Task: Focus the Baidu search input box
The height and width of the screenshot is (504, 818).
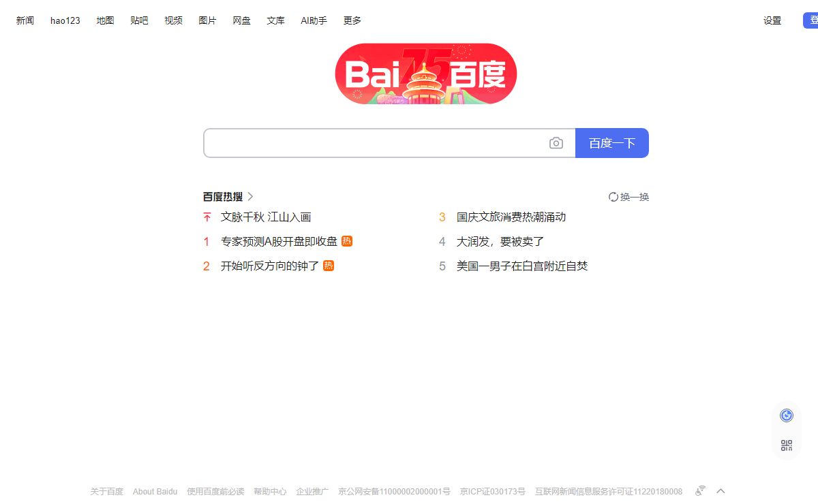Action: click(x=389, y=143)
